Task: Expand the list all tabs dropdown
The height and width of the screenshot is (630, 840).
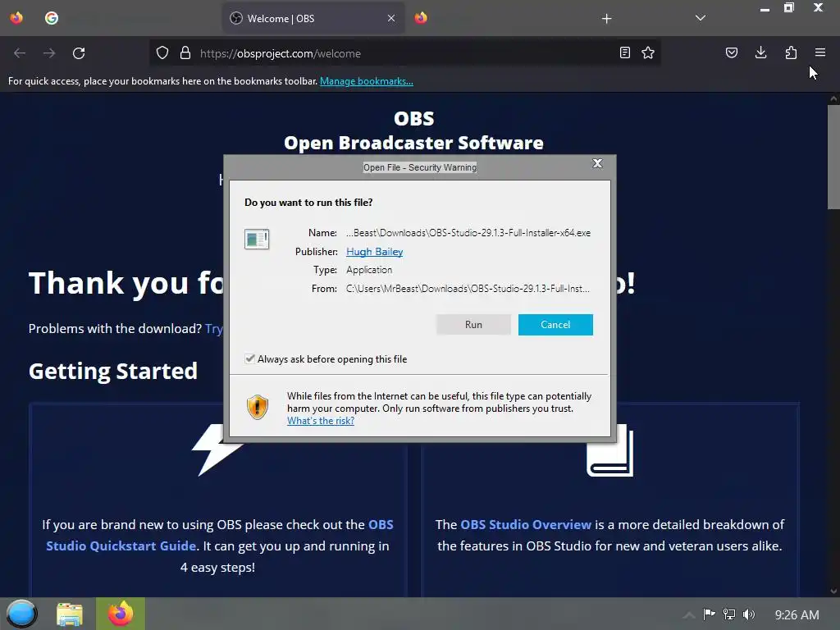Action: pos(701,18)
